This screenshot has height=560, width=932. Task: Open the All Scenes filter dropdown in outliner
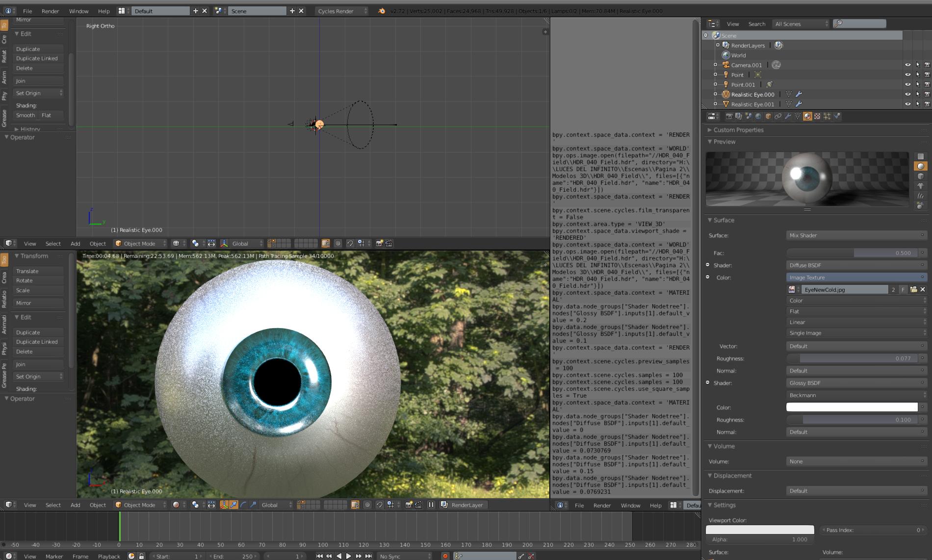(x=801, y=24)
